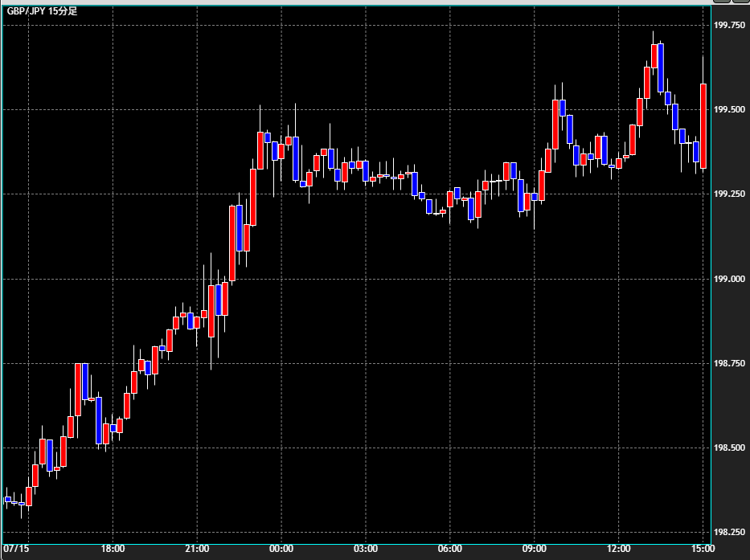Click the 03:00 time axis label
750x560 pixels.
(366, 549)
